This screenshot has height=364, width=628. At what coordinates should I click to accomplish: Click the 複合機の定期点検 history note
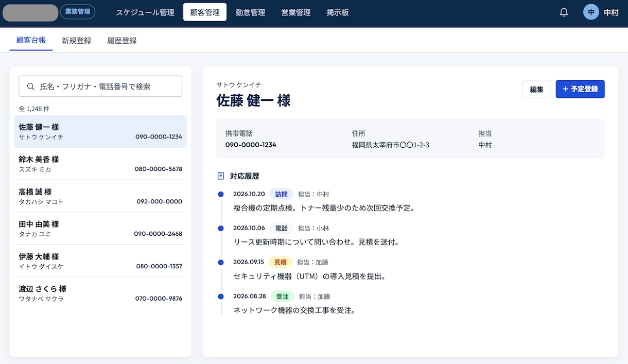pos(324,208)
